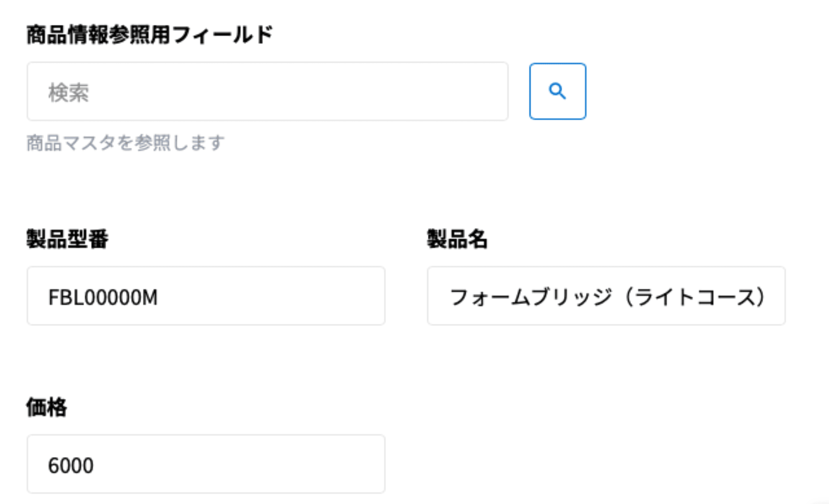Viewport: 829px width, 504px height.
Task: Place cursor on the 6000 value
Action: [x=71, y=466]
